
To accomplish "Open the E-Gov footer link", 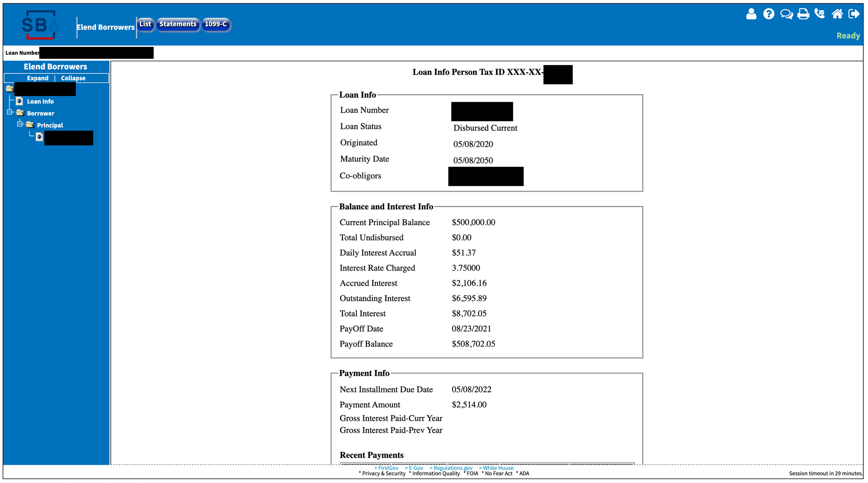I will coord(414,468).
